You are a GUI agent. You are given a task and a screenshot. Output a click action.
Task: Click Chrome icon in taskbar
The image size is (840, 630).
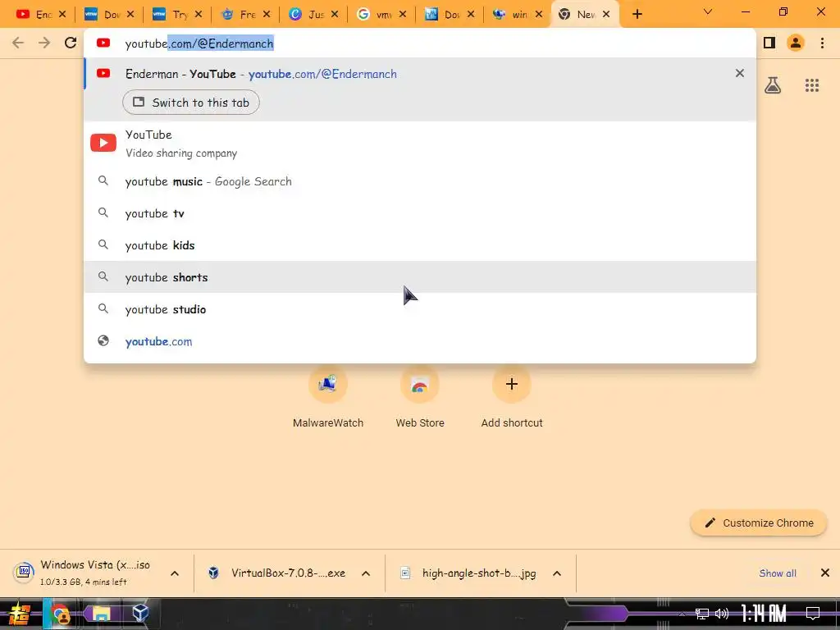pyautogui.click(x=60, y=614)
